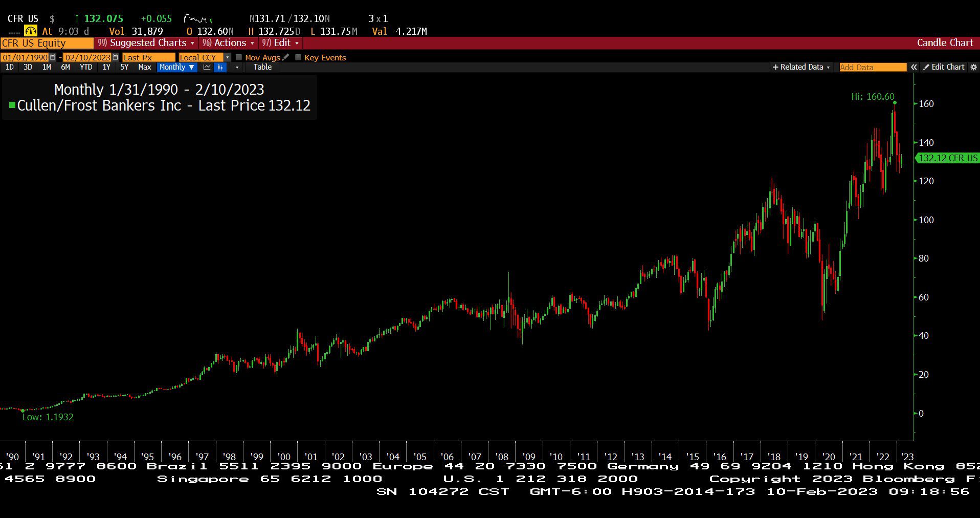
Task: Collapse panel with double chevron icon
Action: pos(914,67)
